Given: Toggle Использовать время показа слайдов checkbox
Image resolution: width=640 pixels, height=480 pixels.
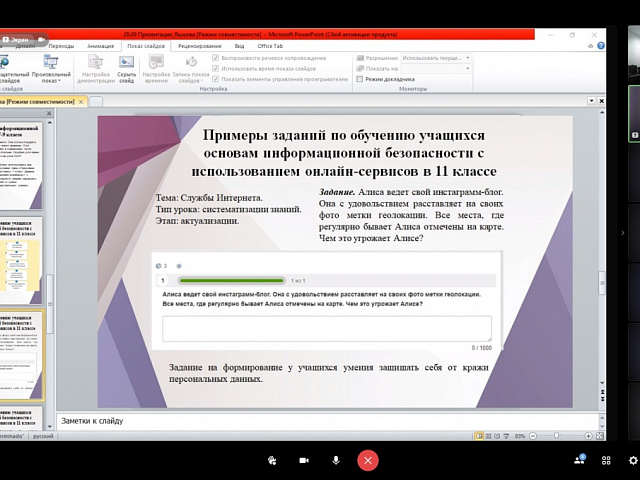Looking at the screenshot, I should point(215,68).
